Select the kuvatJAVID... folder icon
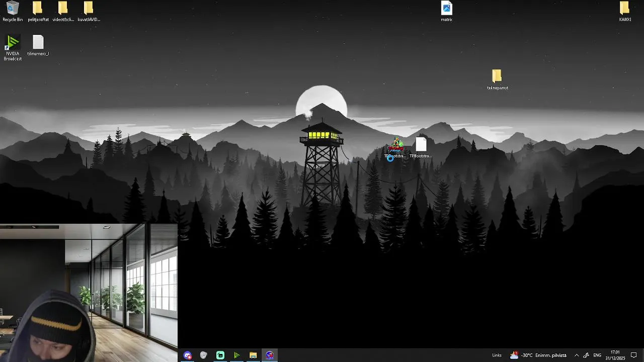Image resolution: width=644 pixels, height=362 pixels. 89,12
